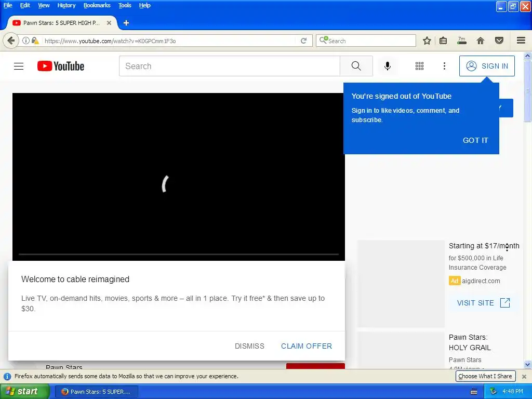Screen dimensions: 532x399
Task: Click the loading video player area
Action: 179,177
